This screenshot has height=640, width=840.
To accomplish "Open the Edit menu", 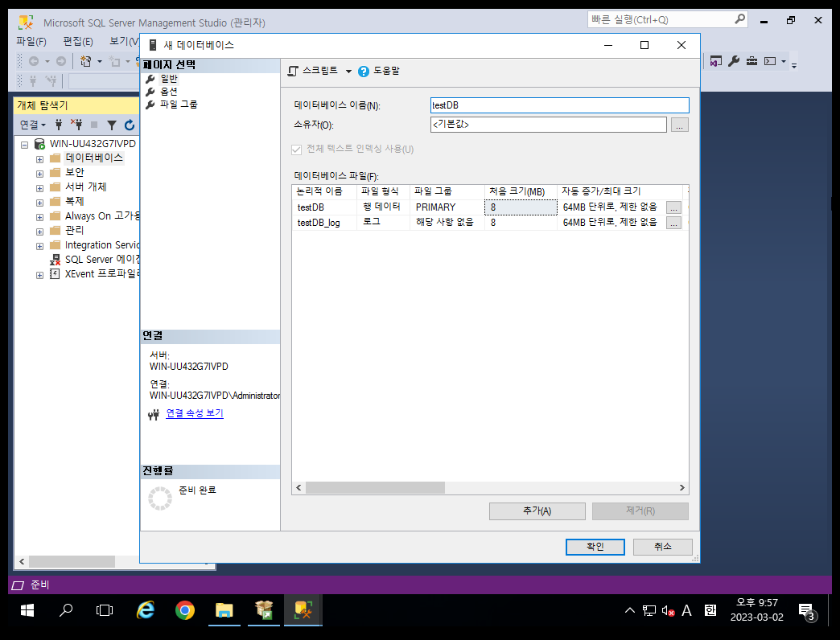I will 78,41.
